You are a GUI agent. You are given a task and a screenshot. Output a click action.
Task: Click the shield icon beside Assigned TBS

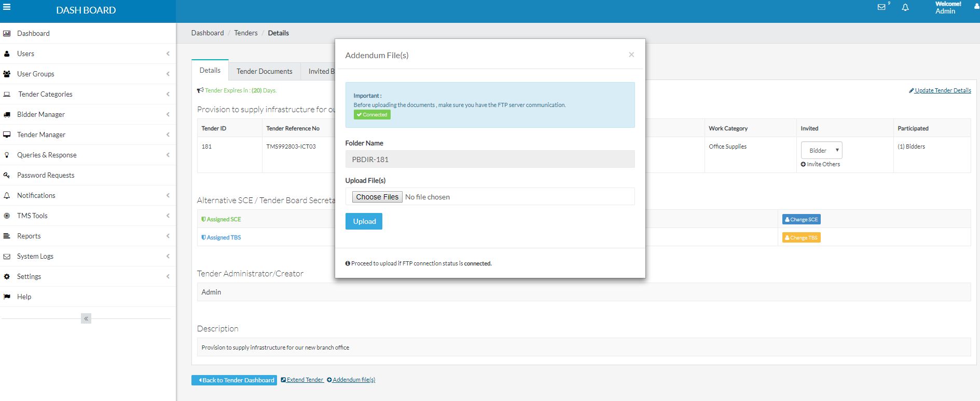tap(203, 237)
